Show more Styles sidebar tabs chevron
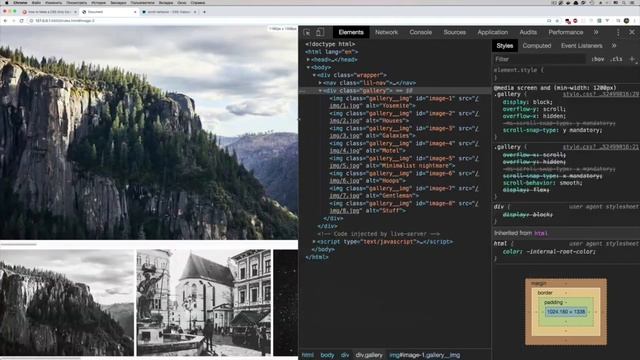This screenshot has height=360, width=640. tap(614, 46)
